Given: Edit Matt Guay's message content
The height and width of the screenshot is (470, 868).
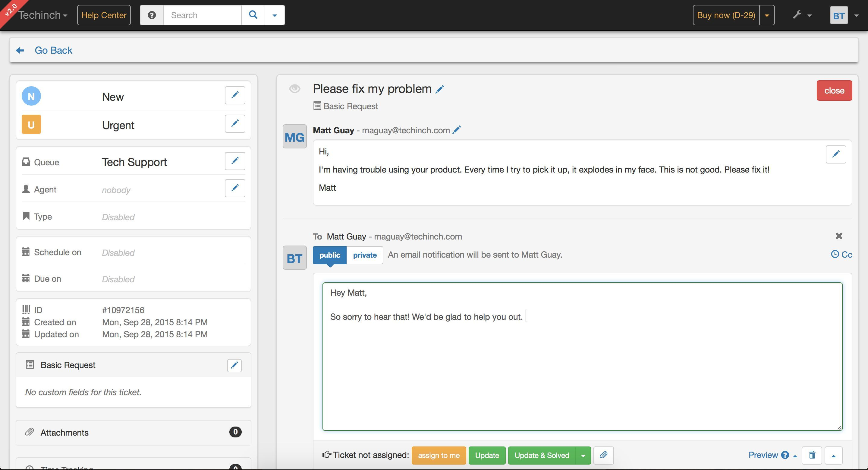Looking at the screenshot, I should point(836,154).
